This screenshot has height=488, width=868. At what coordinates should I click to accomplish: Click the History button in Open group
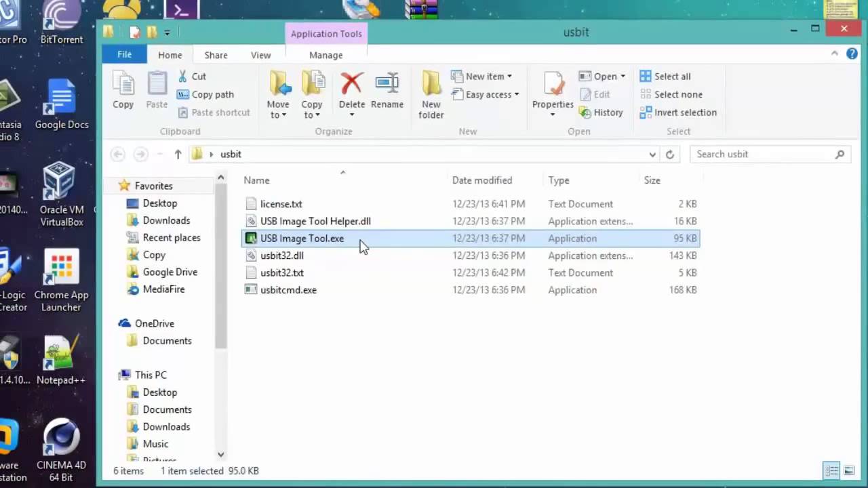point(601,113)
